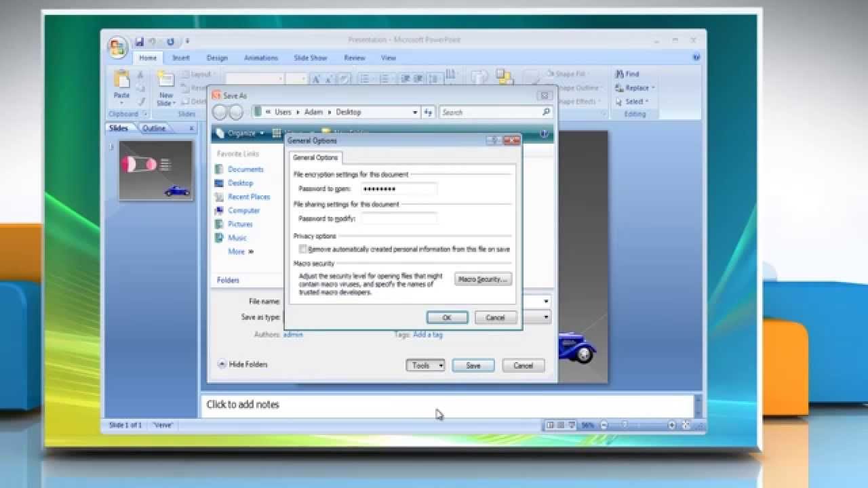
Task: Open the Review ribbon tab
Action: click(x=355, y=58)
